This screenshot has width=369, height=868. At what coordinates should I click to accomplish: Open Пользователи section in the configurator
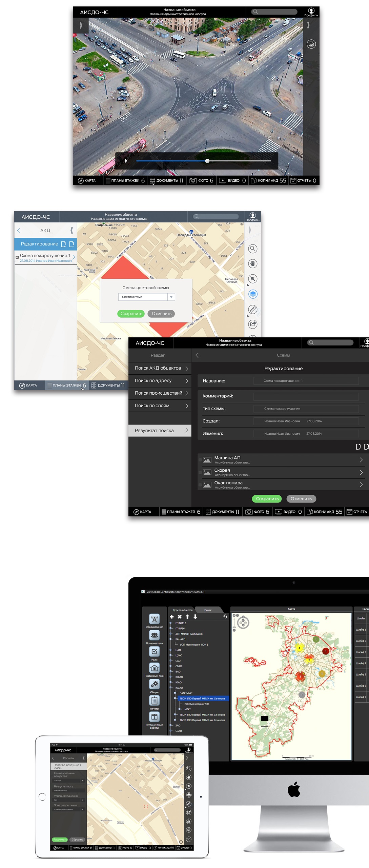point(155,635)
